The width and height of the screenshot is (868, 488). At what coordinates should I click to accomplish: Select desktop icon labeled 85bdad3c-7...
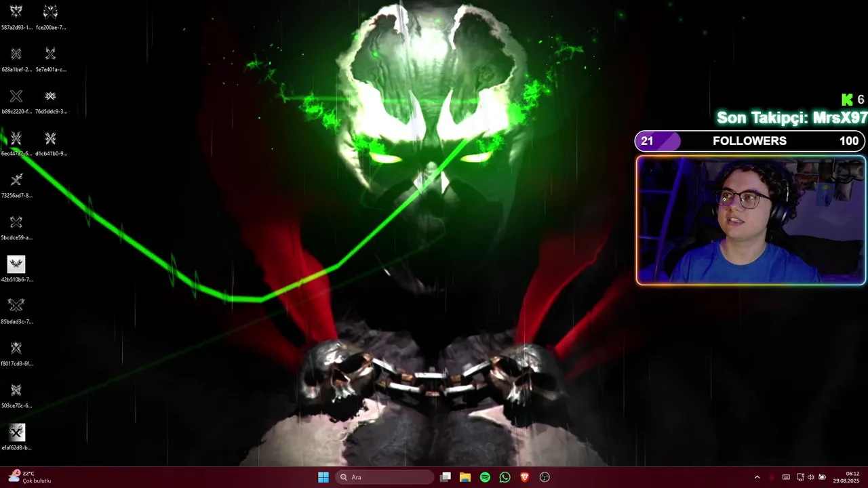point(16,311)
